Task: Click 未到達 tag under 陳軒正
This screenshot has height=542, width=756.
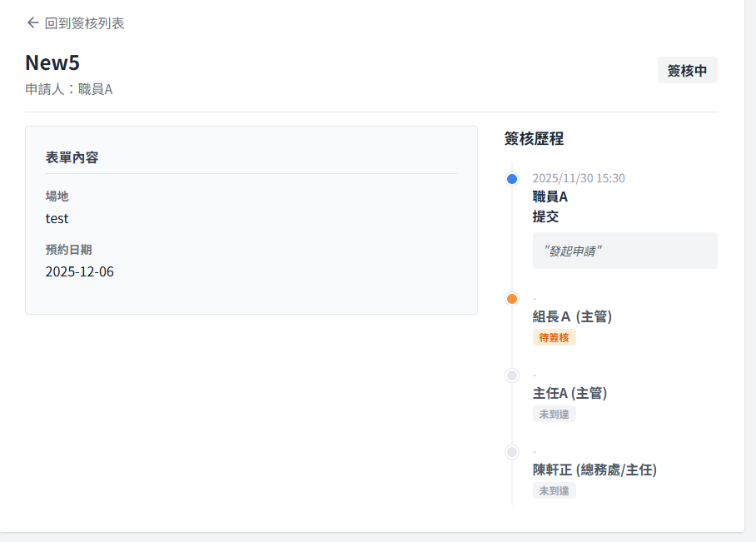Action: tap(554, 490)
